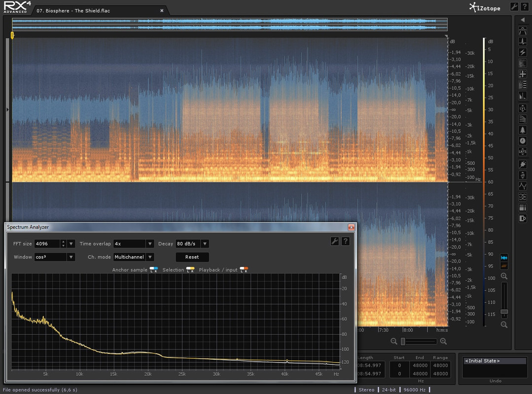Open the Channel Operations L/R icon

click(x=523, y=197)
